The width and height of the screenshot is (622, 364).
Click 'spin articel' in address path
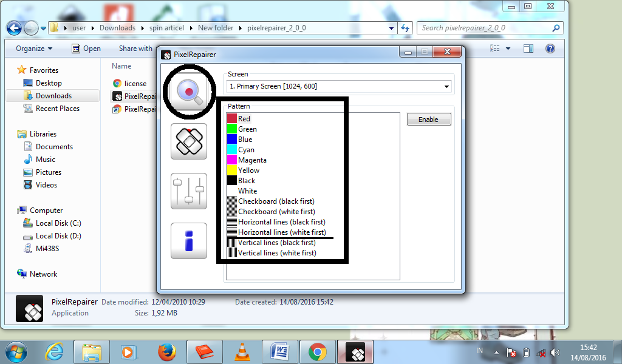[x=166, y=28]
